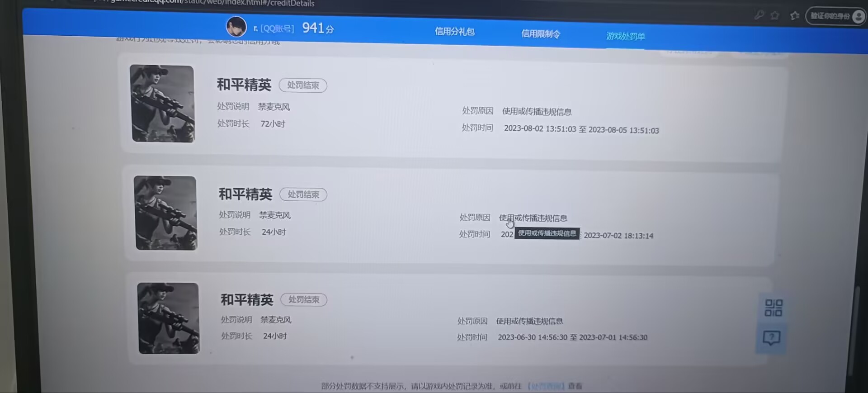Click 和平精英 title of 2023-06-30 record
Viewport: 868px width, 393px height.
[x=247, y=299]
